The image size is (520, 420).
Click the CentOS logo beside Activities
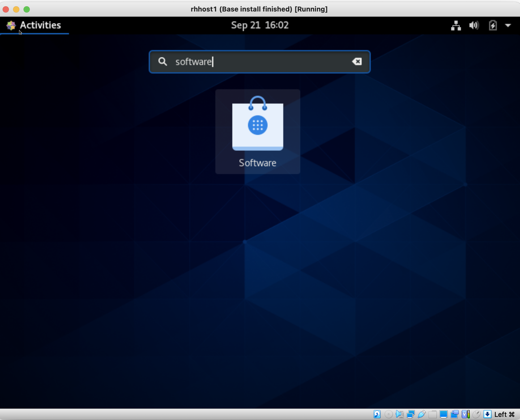[x=11, y=25]
